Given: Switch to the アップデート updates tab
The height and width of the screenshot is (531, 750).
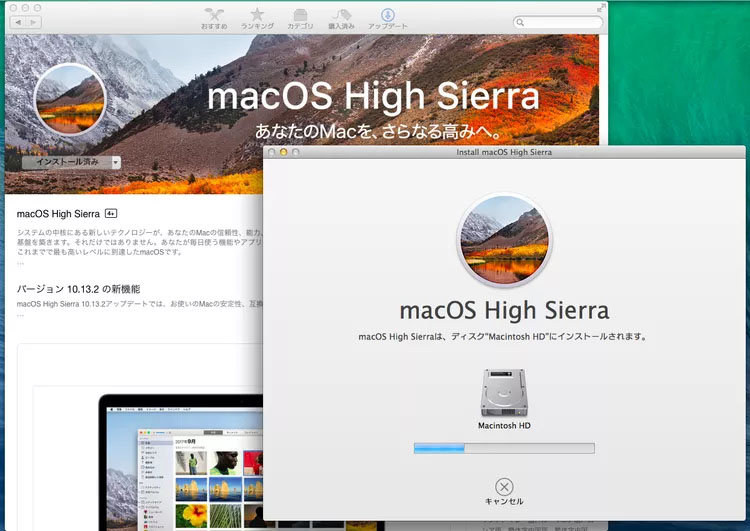Looking at the screenshot, I should (387, 19).
